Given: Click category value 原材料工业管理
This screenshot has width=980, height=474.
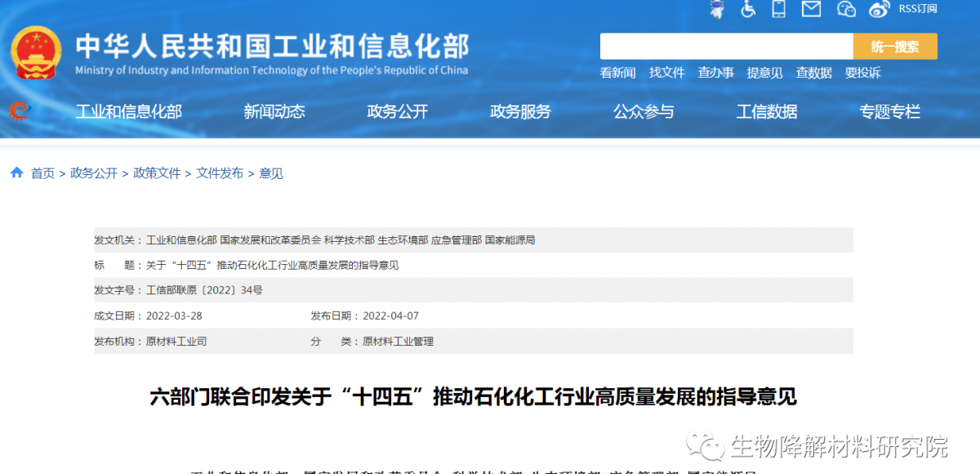Looking at the screenshot, I should [398, 342].
